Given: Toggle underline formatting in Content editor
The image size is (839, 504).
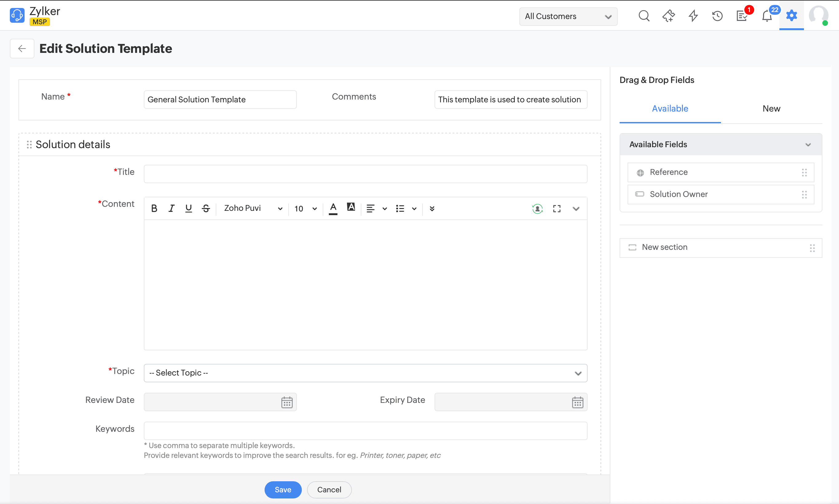Looking at the screenshot, I should (188, 209).
